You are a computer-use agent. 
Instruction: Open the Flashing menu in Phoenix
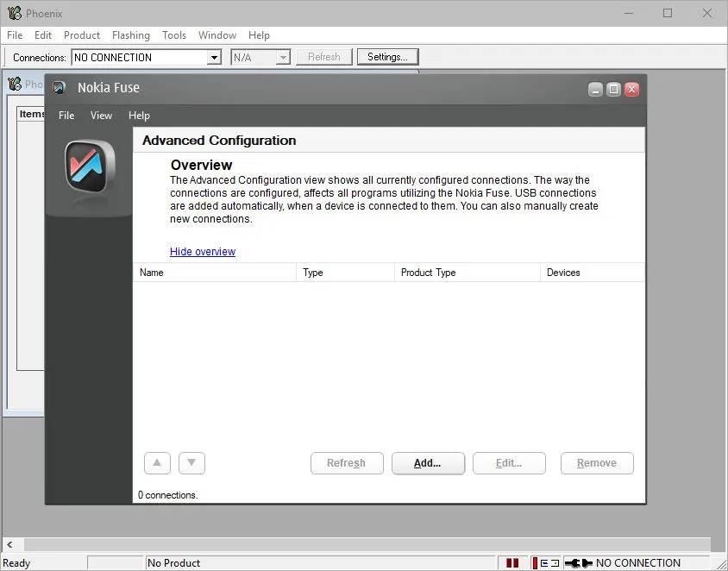131,35
